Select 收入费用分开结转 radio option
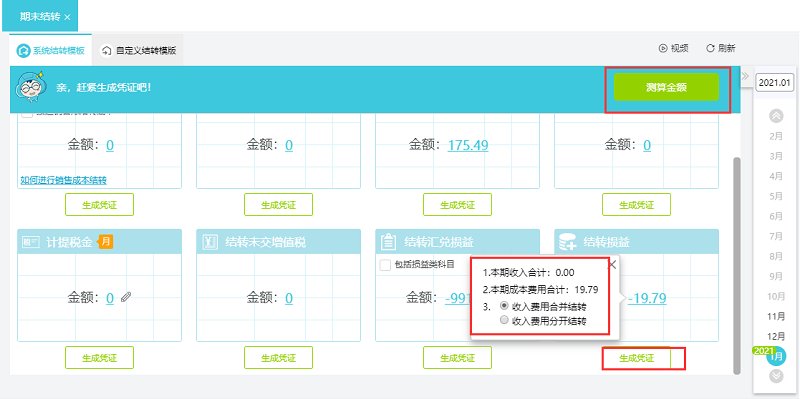Viewport: 800px width, 399px height. [504, 320]
